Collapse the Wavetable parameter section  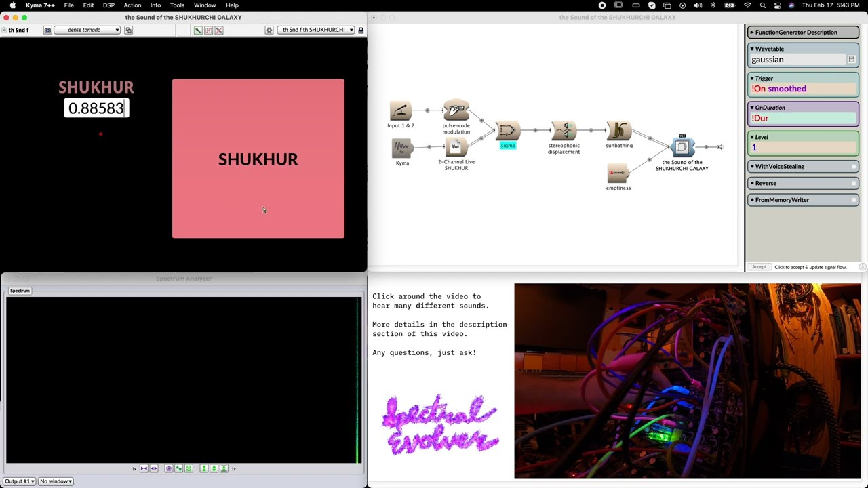752,49
